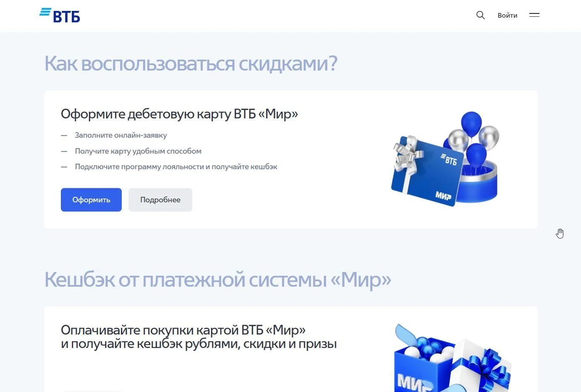Viewport: 581px width, 392px height.
Task: Click the text "Оформите дебетовую карту ВТБ «Мир»"
Action: (179, 114)
